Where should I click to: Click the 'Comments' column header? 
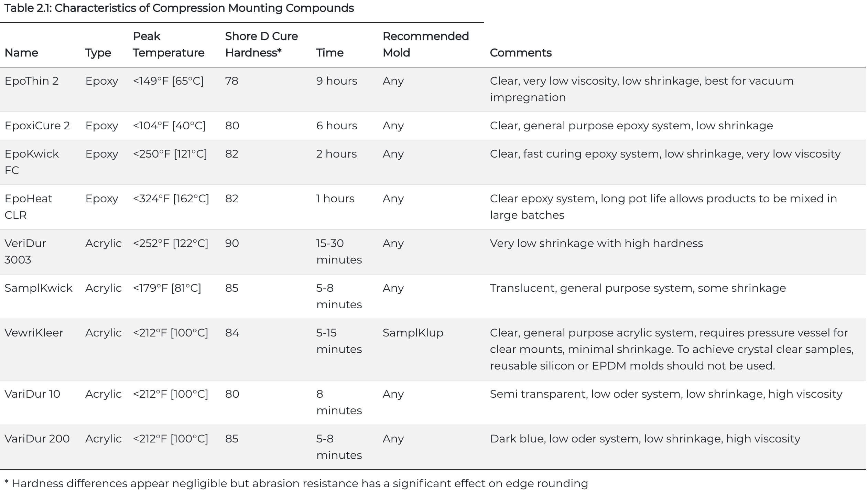[520, 53]
